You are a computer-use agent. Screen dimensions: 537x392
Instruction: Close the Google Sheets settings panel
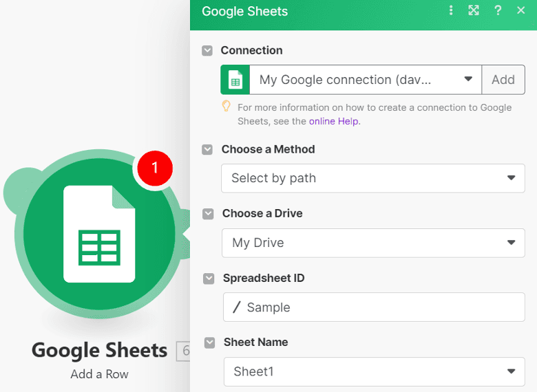(520, 10)
